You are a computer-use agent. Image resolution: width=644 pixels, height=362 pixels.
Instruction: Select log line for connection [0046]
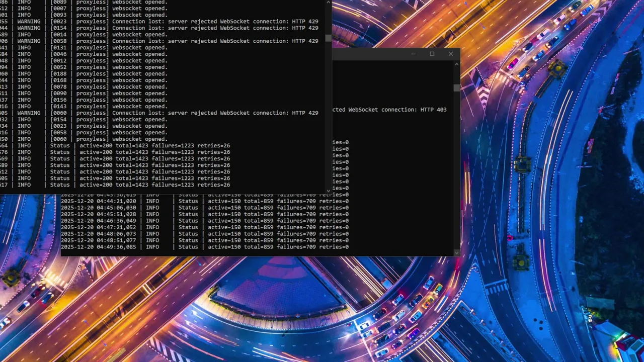coord(84,54)
